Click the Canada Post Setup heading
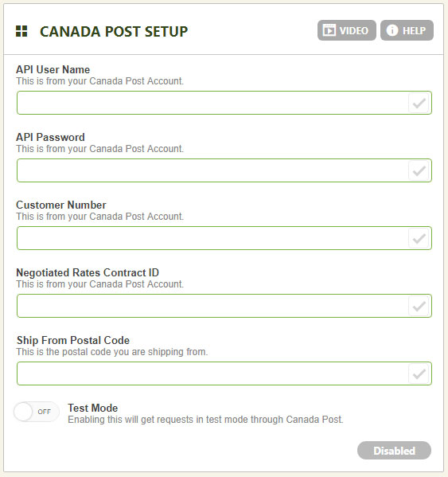This screenshot has width=448, height=477. pos(114,31)
